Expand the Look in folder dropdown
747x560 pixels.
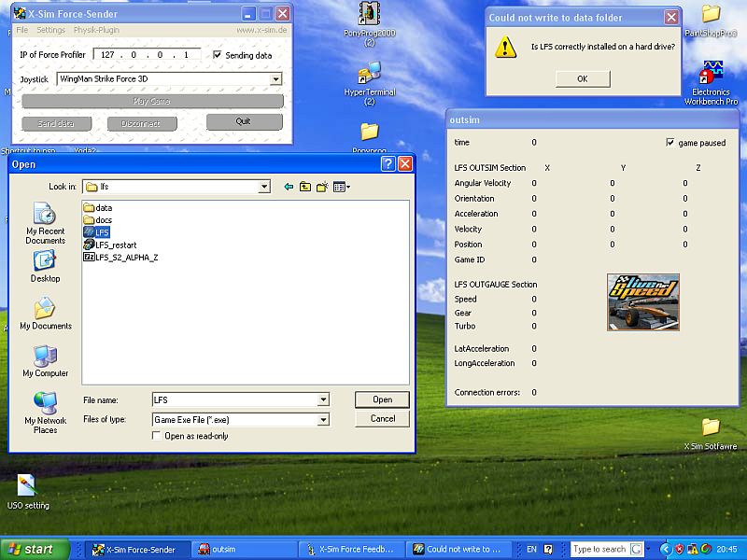pos(264,187)
